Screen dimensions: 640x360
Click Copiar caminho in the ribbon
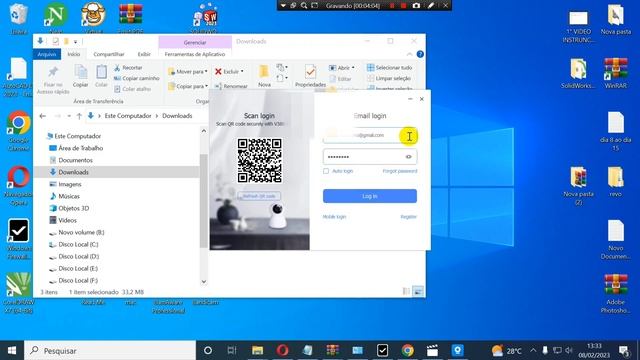136,78
